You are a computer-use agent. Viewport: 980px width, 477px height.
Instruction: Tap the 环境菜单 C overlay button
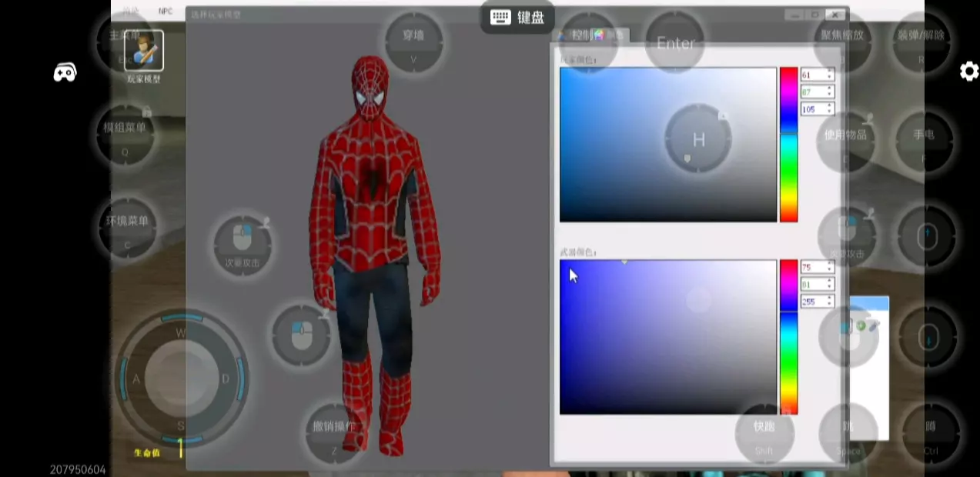128,228
